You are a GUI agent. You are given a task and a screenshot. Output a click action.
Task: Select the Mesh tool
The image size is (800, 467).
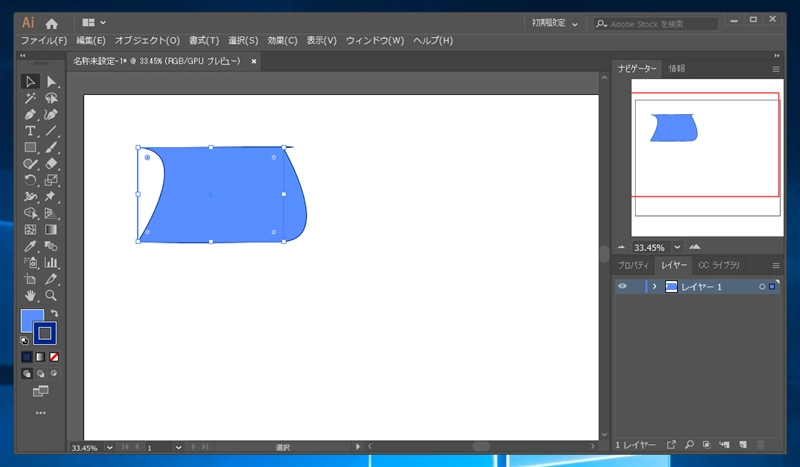click(30, 230)
